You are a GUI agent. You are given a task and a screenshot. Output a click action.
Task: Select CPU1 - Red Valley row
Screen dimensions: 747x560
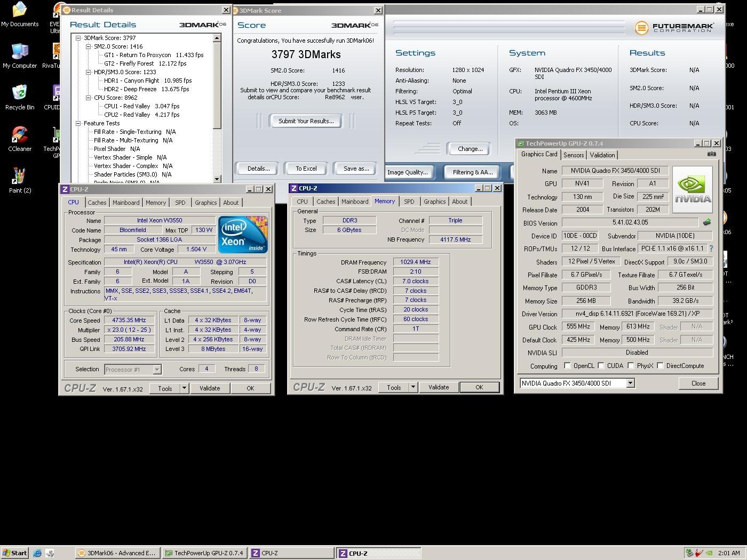click(141, 106)
